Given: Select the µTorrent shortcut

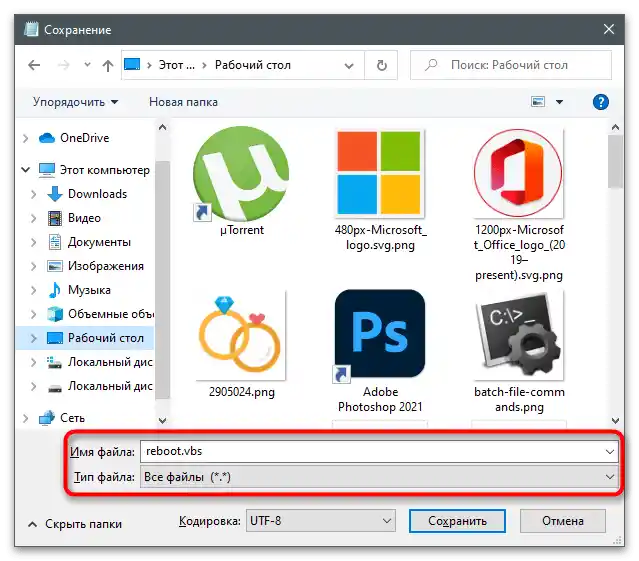Looking at the screenshot, I should coord(242,181).
